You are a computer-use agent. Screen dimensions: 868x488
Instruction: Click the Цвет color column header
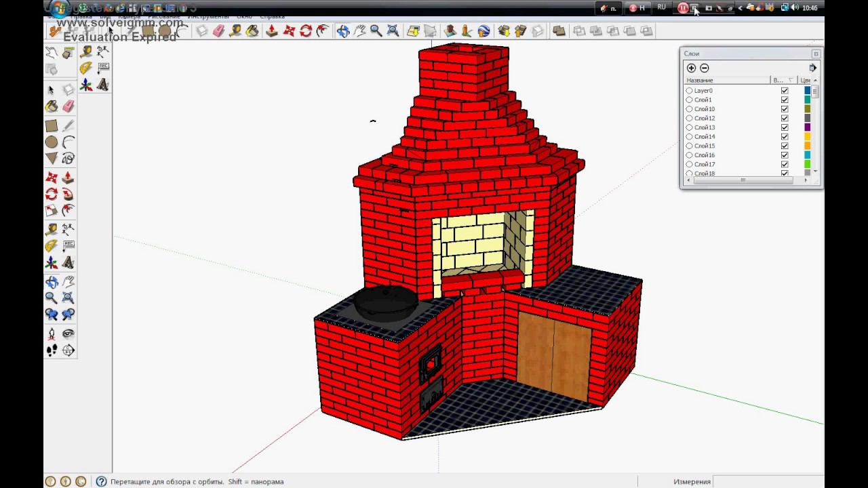coord(805,80)
